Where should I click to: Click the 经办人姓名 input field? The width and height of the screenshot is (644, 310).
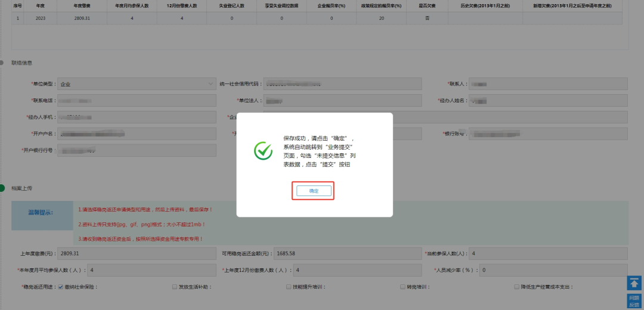tap(548, 100)
